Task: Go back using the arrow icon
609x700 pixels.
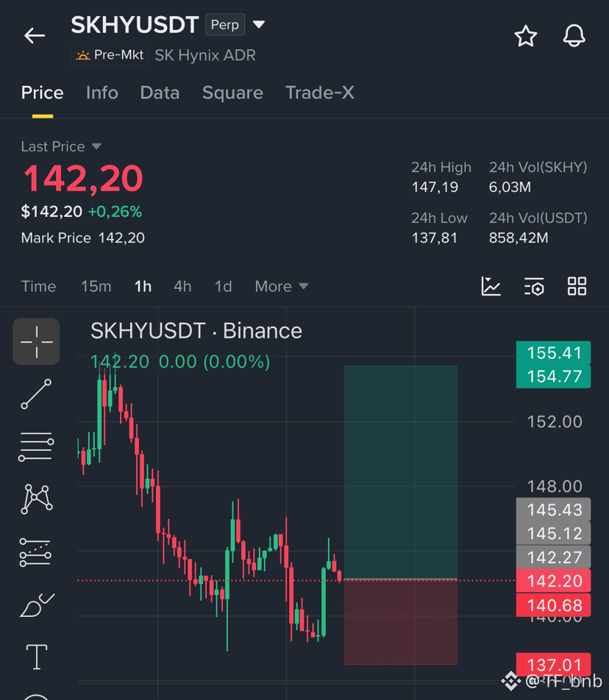Action: (35, 36)
